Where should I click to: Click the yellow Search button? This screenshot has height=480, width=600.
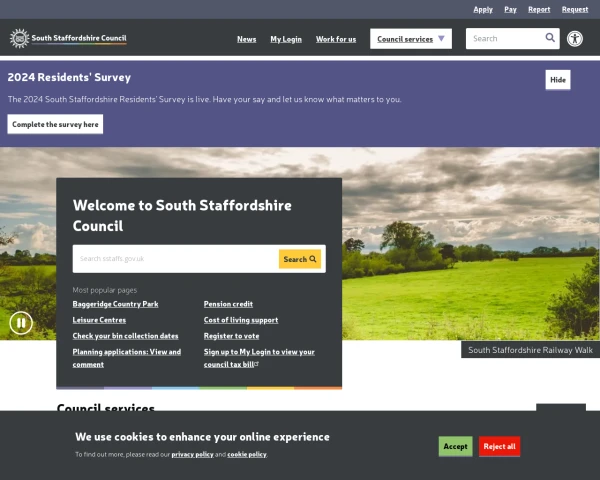click(300, 259)
